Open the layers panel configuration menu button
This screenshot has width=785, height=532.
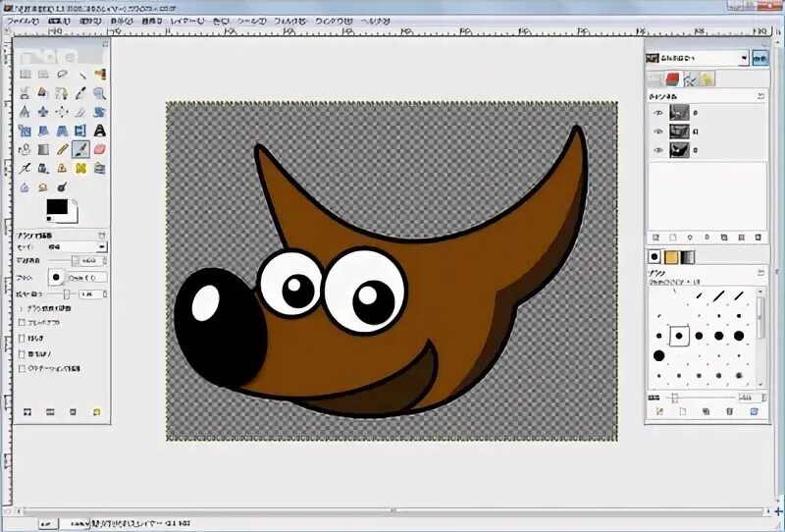760,95
